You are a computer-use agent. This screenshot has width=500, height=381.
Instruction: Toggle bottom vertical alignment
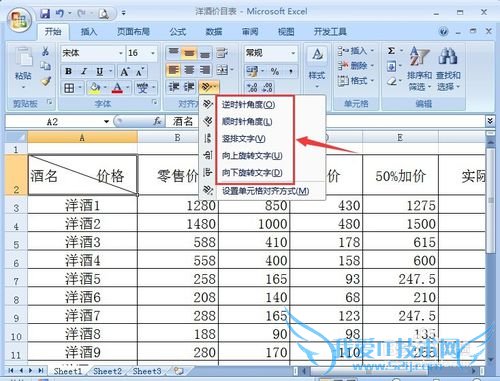pyautogui.click(x=205, y=52)
